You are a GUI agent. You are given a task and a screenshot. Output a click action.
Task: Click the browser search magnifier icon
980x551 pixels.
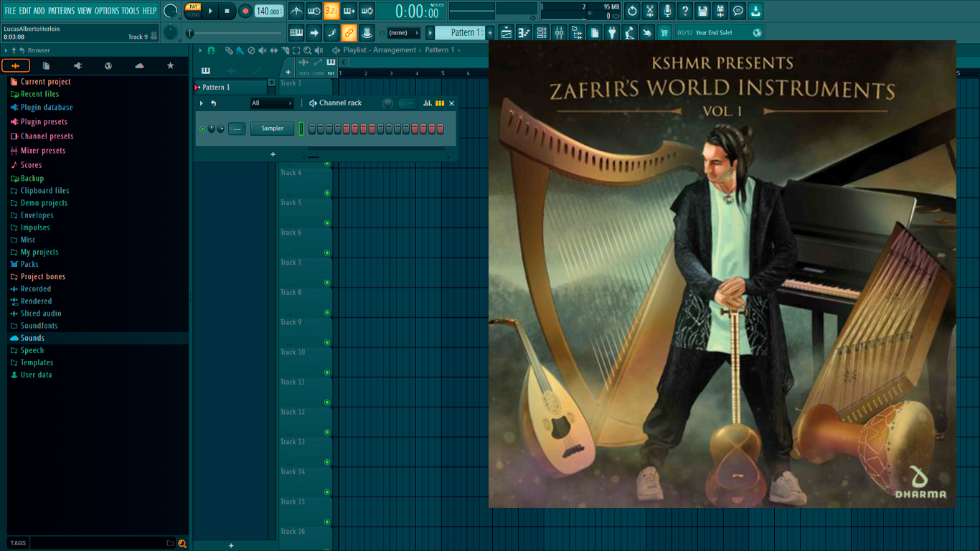click(x=182, y=543)
